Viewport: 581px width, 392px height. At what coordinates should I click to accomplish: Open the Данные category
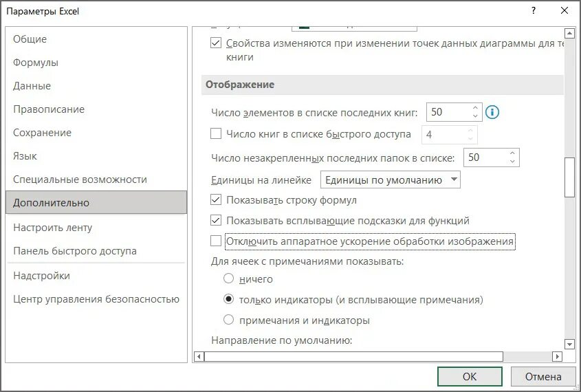(x=96, y=85)
